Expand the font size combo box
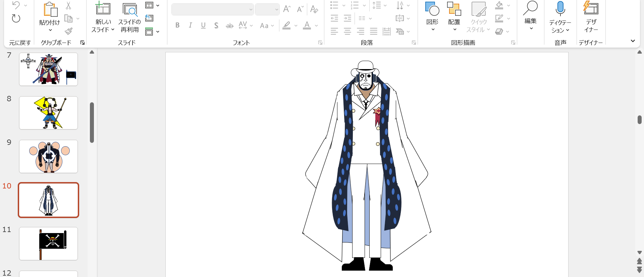The height and width of the screenshot is (277, 644). (x=276, y=9)
